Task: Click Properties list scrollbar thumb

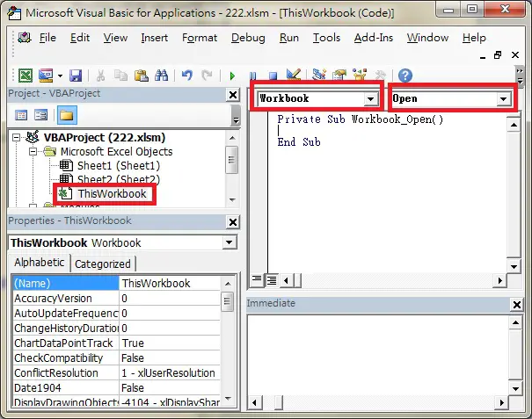Action: point(227,301)
